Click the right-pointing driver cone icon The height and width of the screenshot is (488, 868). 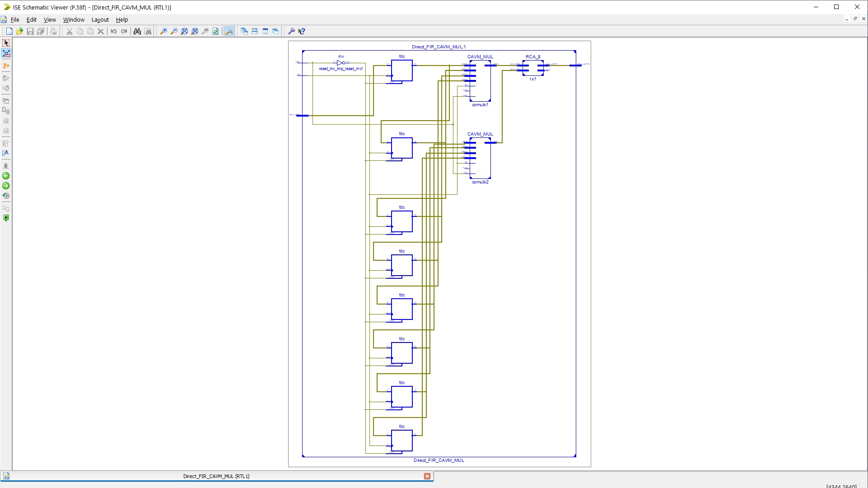6,78
